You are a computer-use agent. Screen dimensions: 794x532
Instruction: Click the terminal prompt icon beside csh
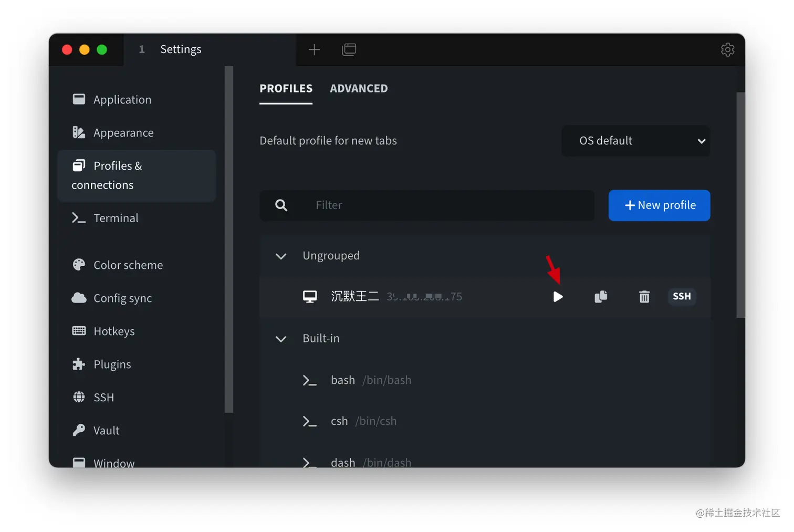pyautogui.click(x=309, y=421)
